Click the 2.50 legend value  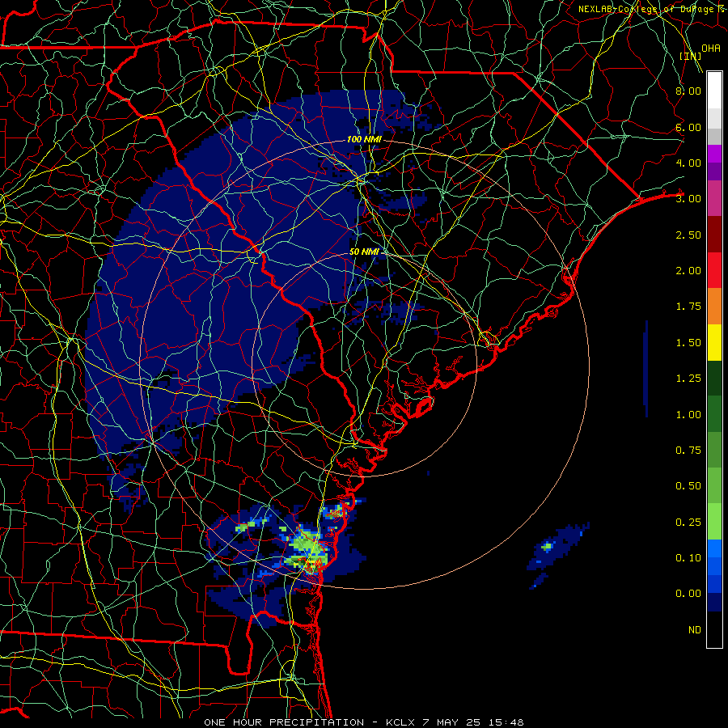(x=688, y=235)
